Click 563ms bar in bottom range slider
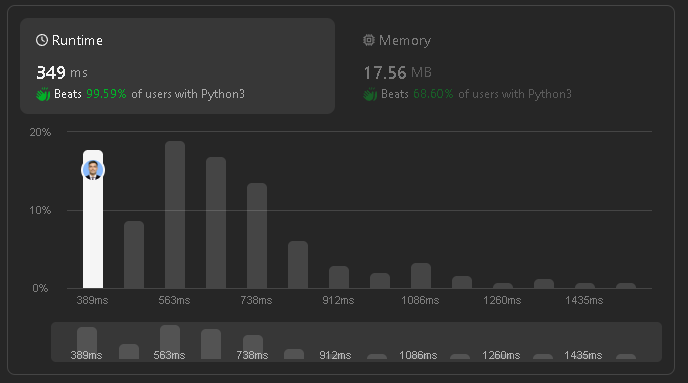 [170, 342]
